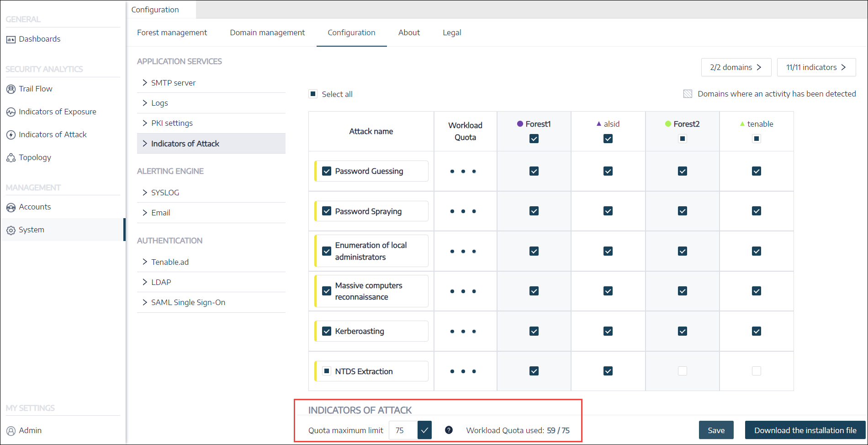868x445 pixels.
Task: Click the System gear icon
Action: click(11, 230)
